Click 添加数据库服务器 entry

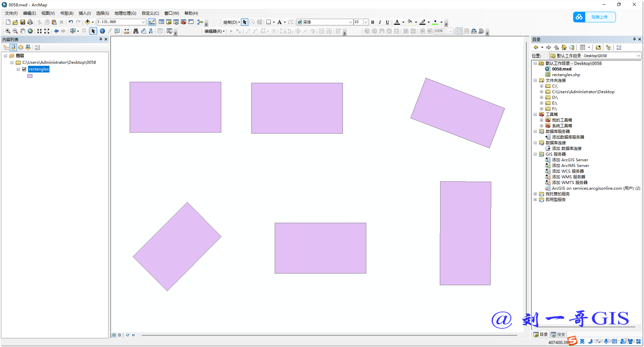tap(568, 137)
